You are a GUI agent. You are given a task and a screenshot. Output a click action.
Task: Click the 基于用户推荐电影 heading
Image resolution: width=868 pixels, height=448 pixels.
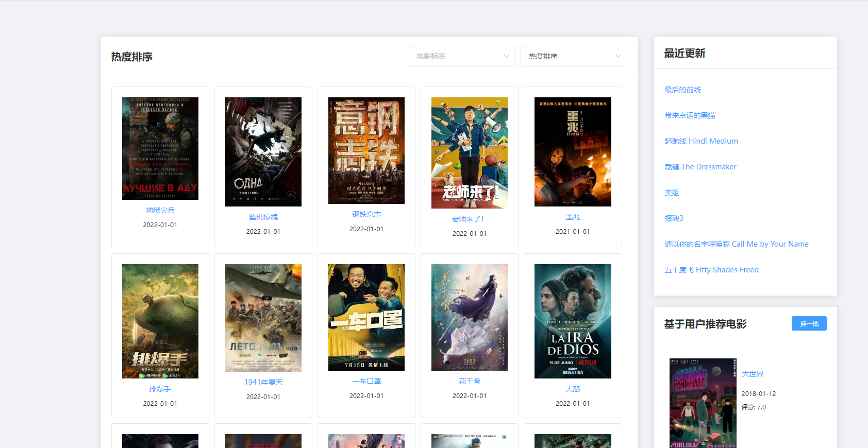tap(705, 324)
